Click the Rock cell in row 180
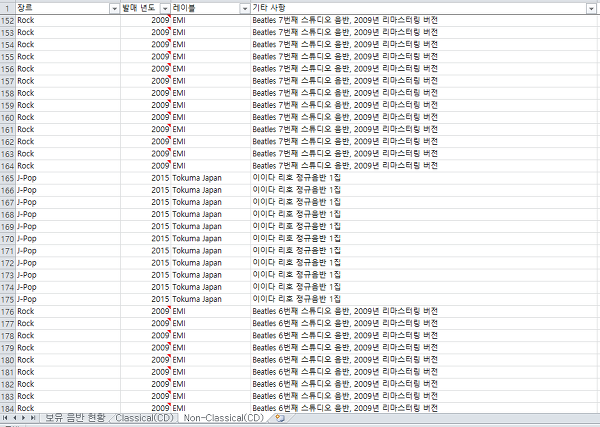This screenshot has width=600, height=427. 68,360
